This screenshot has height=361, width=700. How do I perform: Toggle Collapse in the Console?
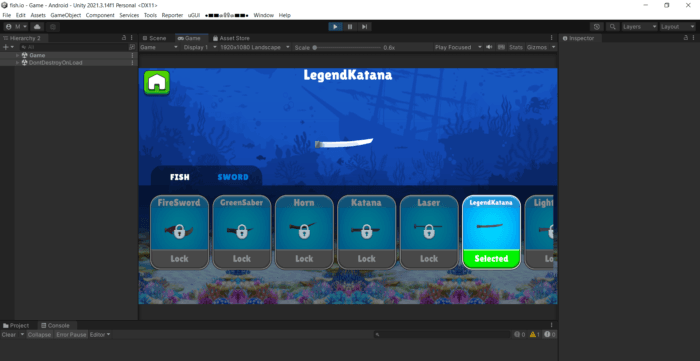pyautogui.click(x=39, y=335)
